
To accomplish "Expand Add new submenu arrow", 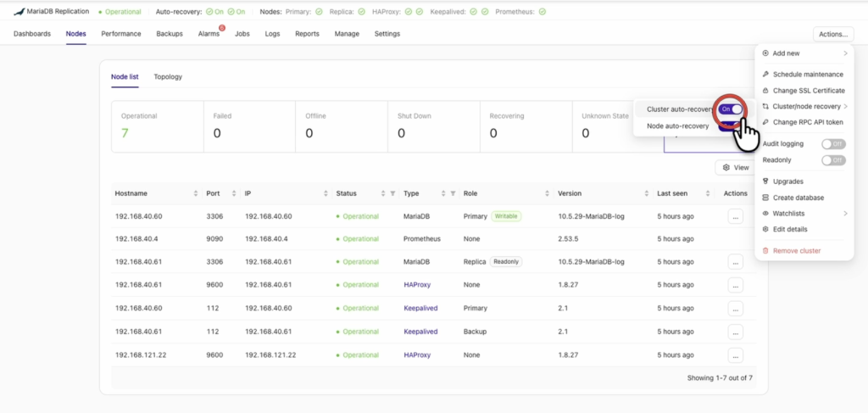I will tap(845, 53).
